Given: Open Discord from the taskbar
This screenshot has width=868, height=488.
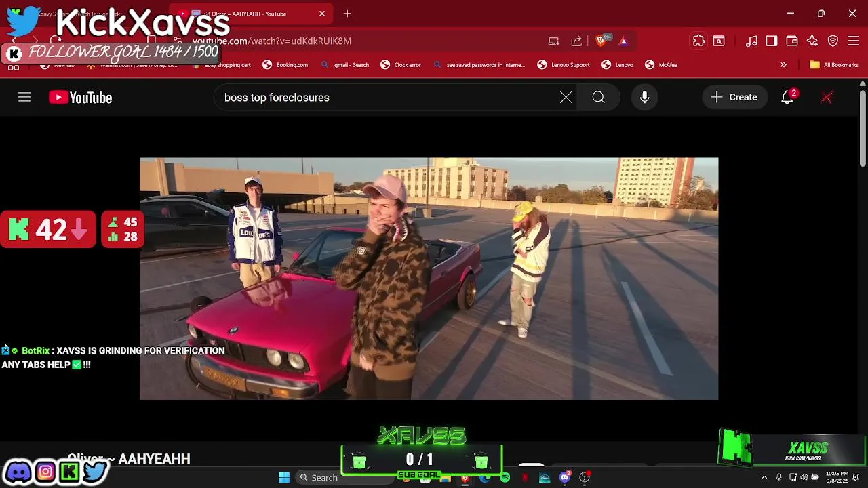Looking at the screenshot, I should click(x=564, y=477).
